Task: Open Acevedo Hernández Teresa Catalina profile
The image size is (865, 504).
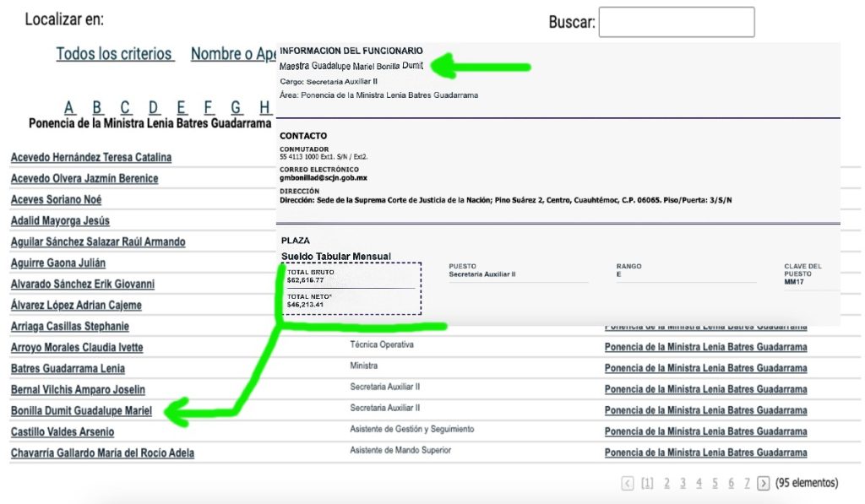Action: pyautogui.click(x=91, y=157)
